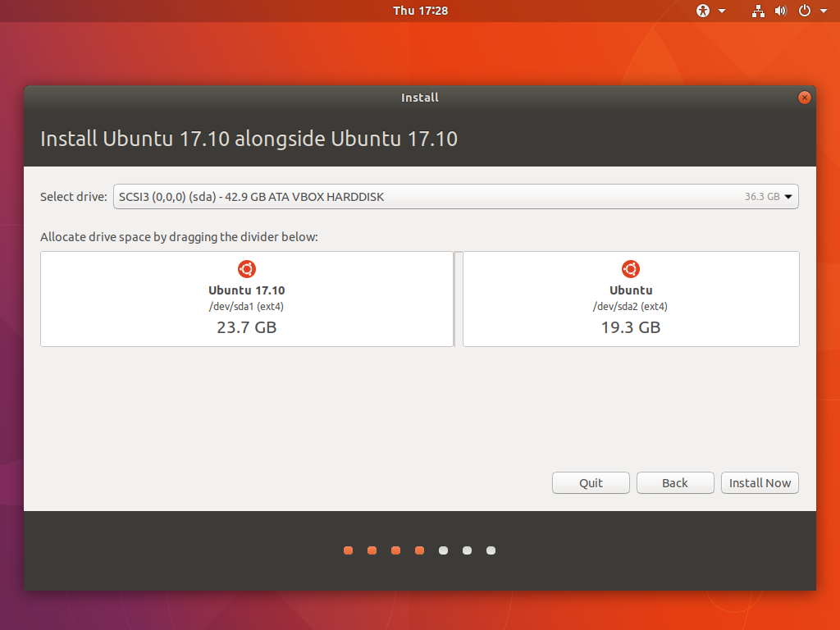Viewport: 840px width, 630px height.
Task: Click the 36.3 GB dropdown arrow
Action: pyautogui.click(x=788, y=197)
